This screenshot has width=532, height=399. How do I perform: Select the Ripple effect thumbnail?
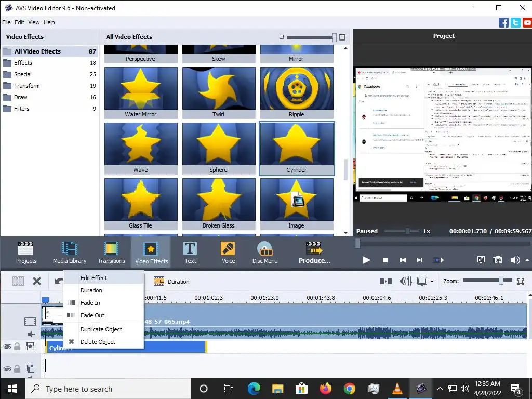[x=297, y=92]
